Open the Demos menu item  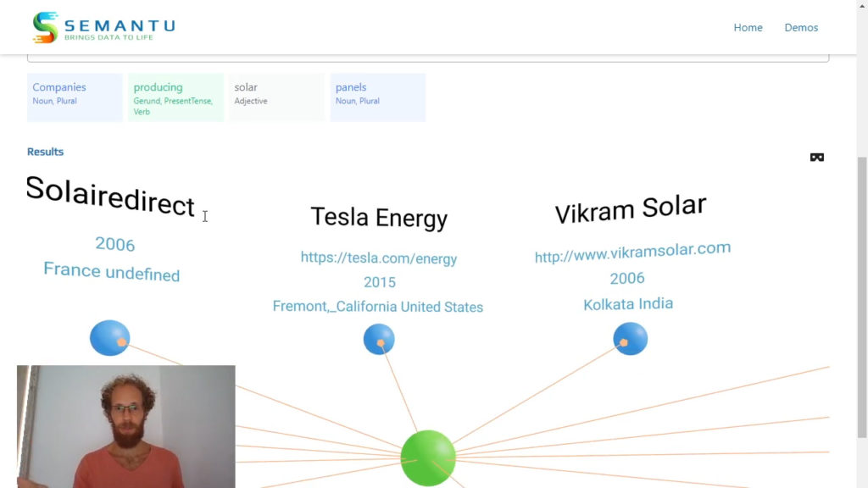801,28
